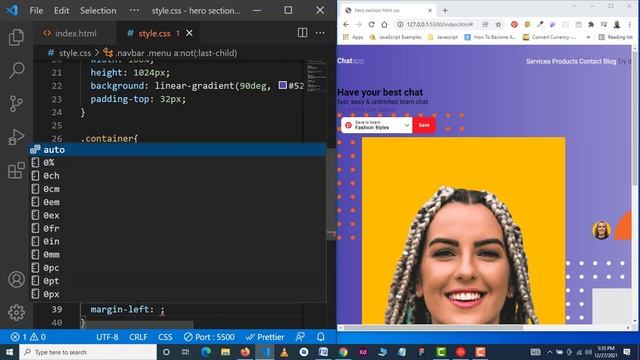Open the JavaScript Examples bookmark
640x360 pixels.
395,37
